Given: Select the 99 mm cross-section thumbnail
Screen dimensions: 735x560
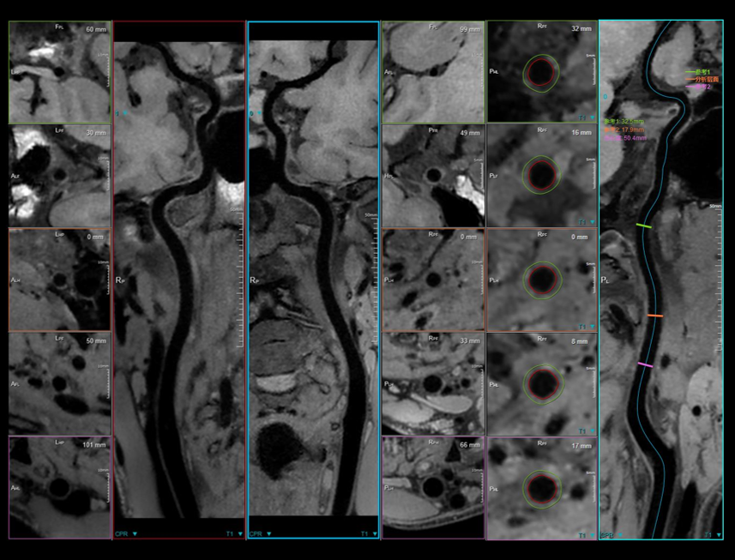Looking at the screenshot, I should [432, 73].
